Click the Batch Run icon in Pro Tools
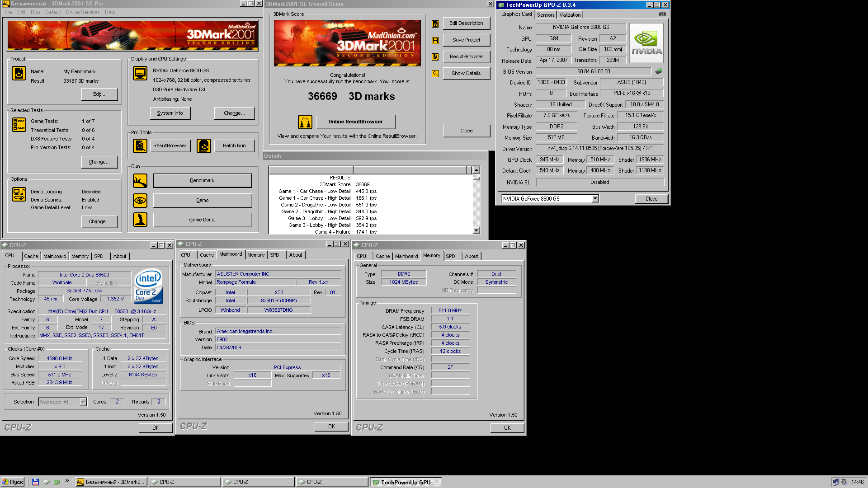 (x=204, y=145)
